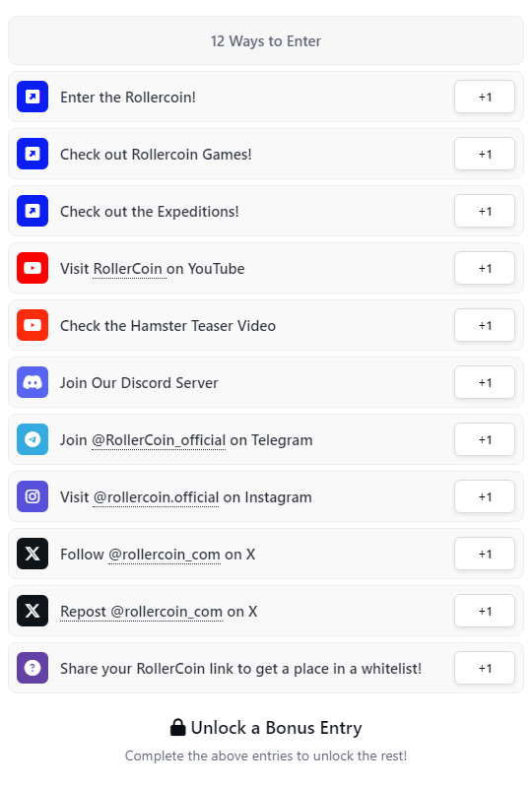Click +1 button for the Telegram entry

[485, 439]
